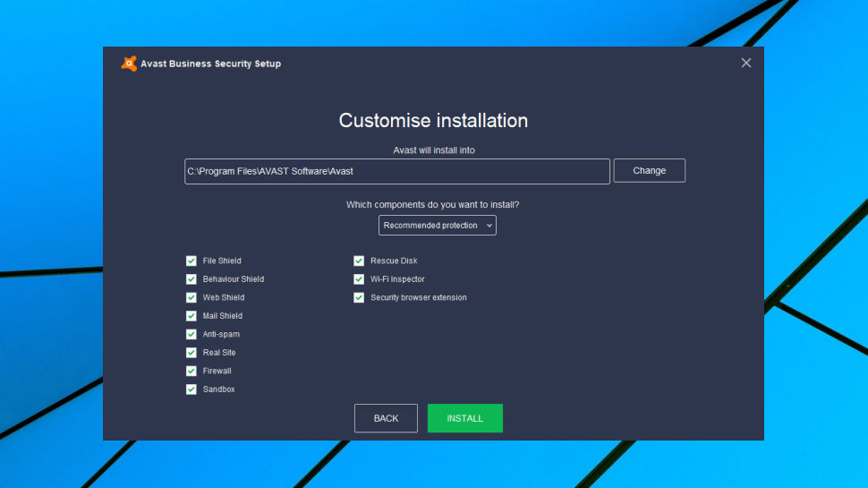Toggle the Behaviour Shield checkbox
Image resolution: width=868 pixels, height=488 pixels.
pyautogui.click(x=191, y=279)
